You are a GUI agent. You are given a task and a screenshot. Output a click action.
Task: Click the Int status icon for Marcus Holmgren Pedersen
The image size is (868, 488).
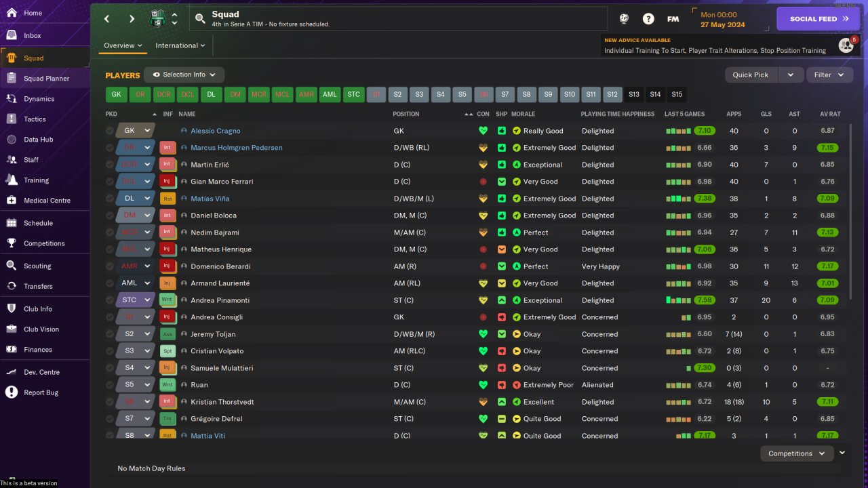pos(167,148)
